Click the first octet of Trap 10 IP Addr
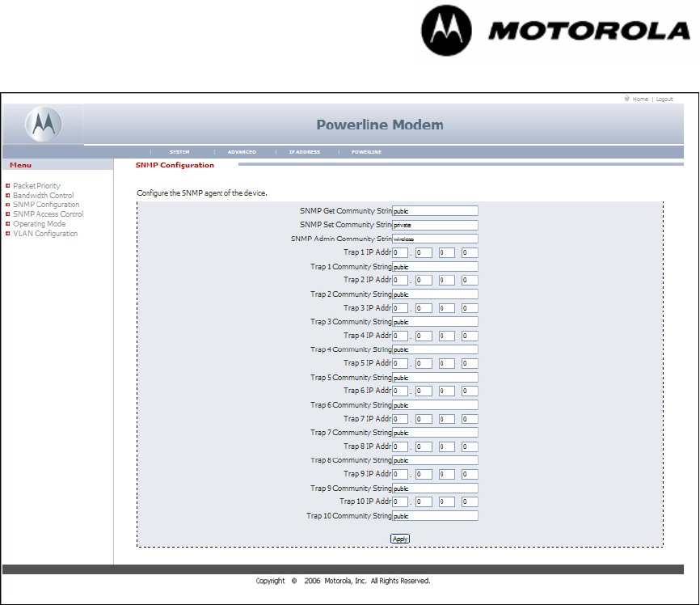The width and height of the screenshot is (700, 605). [400, 501]
